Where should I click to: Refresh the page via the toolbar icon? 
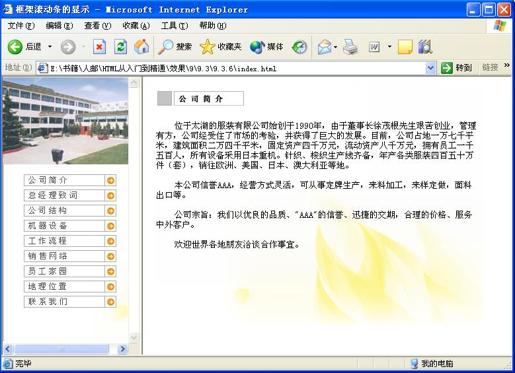tap(120, 47)
